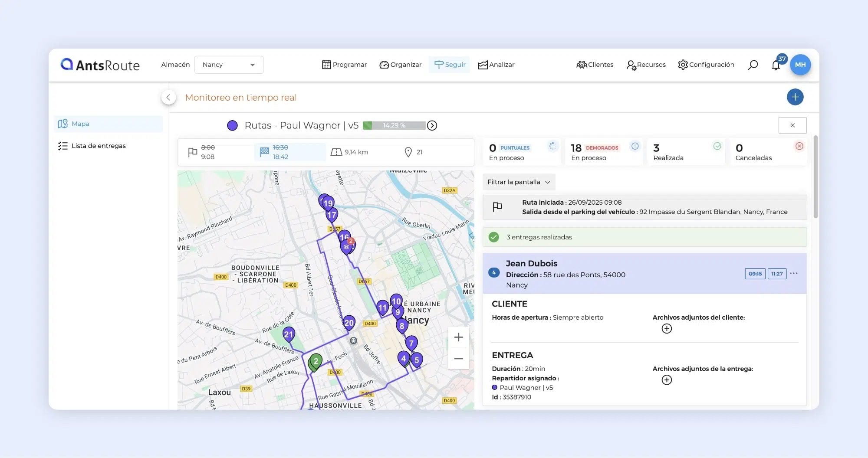Collapse sidebar with back chevron
Screen dimensions: 868x458
tap(168, 98)
